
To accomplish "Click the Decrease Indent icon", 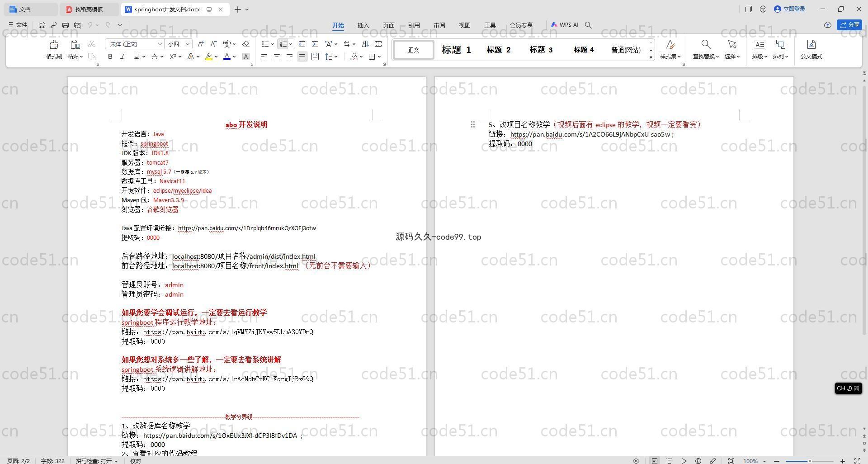I will tap(302, 44).
